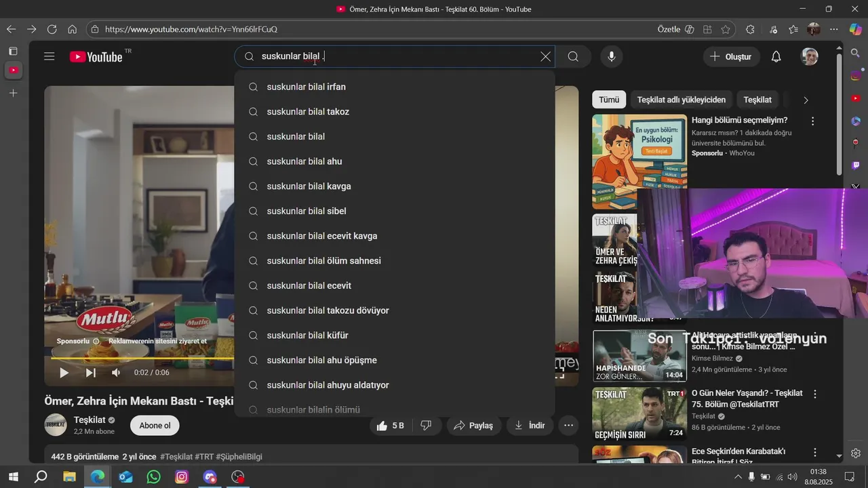Open media control music note icon
868x488 pixels.
click(773, 29)
